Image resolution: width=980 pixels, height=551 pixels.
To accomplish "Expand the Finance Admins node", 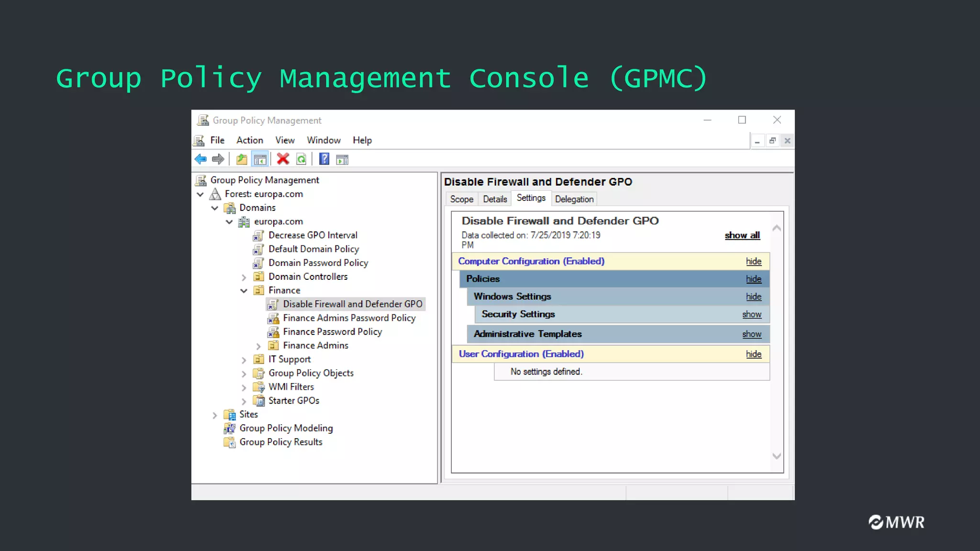I will pyautogui.click(x=258, y=346).
